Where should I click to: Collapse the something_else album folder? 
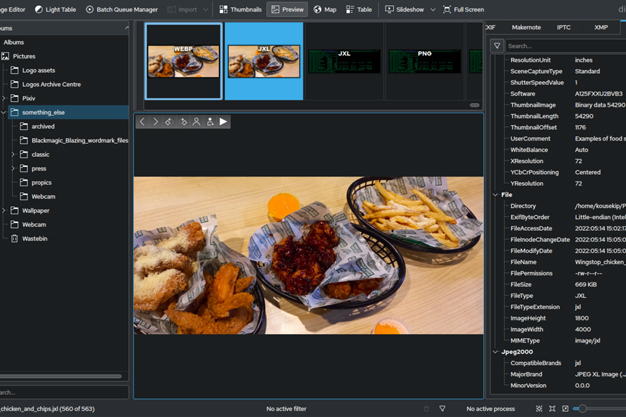(x=5, y=112)
